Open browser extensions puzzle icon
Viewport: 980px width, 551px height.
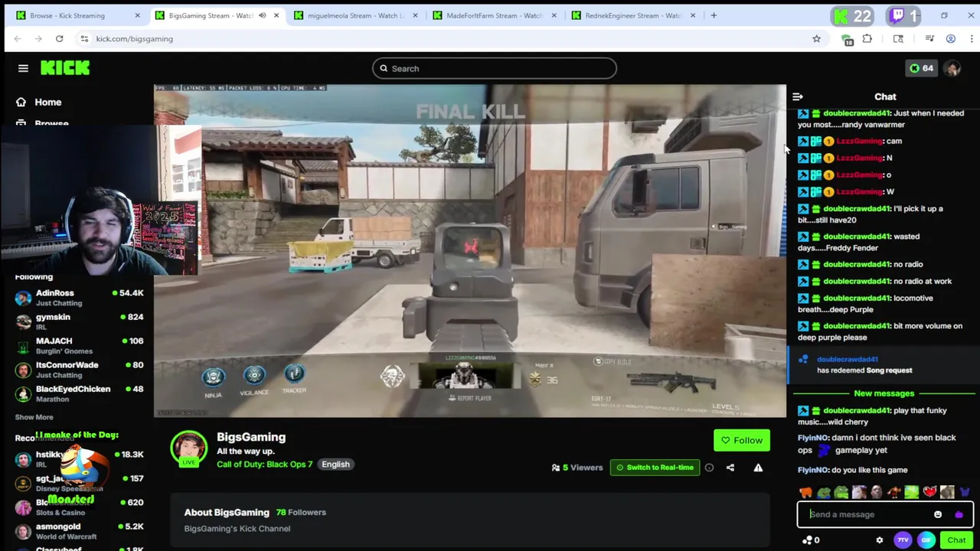867,38
